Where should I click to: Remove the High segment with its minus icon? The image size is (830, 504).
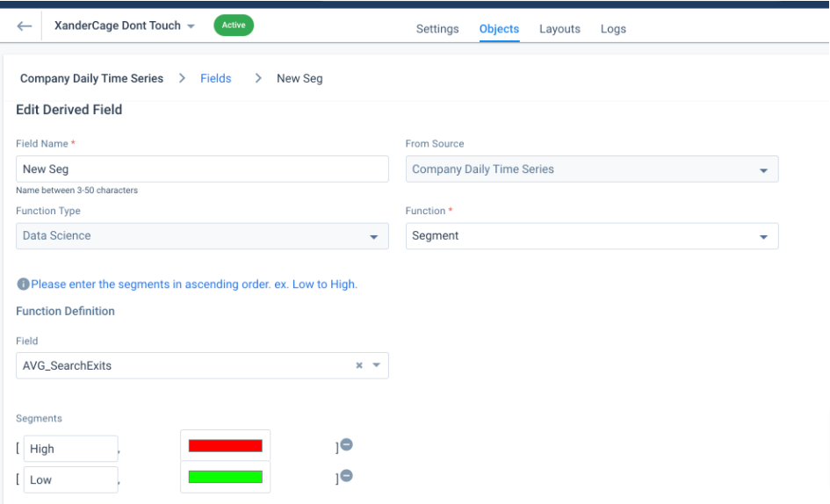point(347,444)
